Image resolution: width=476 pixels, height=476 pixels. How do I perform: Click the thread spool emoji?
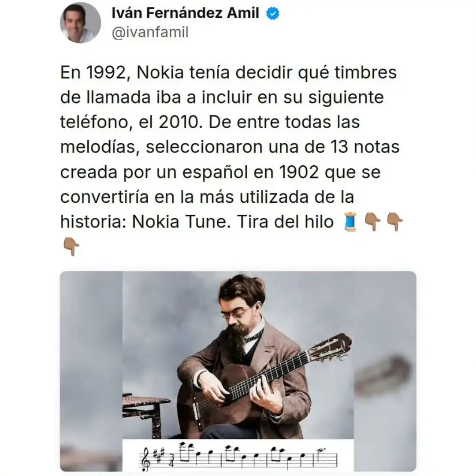tap(351, 222)
